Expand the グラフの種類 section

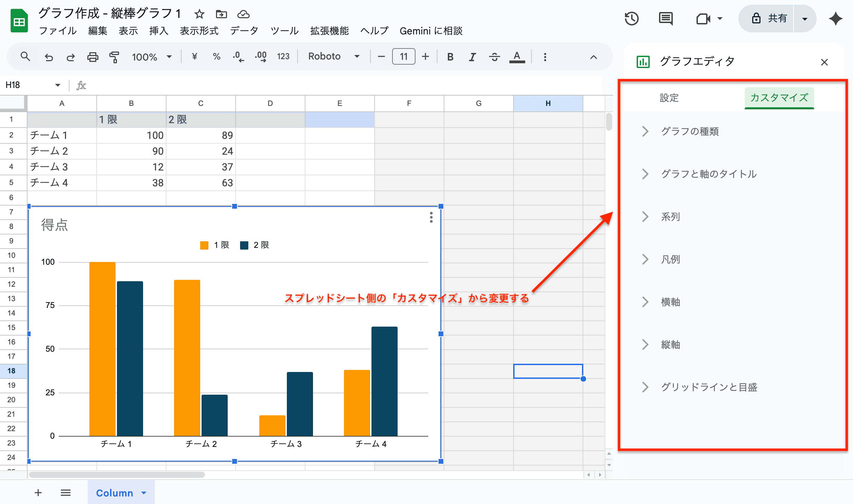click(x=690, y=131)
